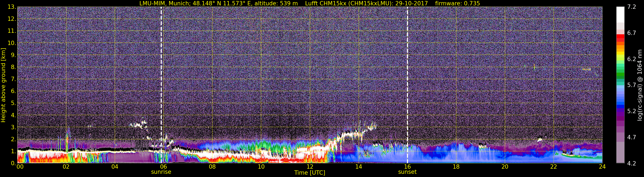644x177 pixels.
Task: Click the '14' time tick label
Action: tap(358, 167)
